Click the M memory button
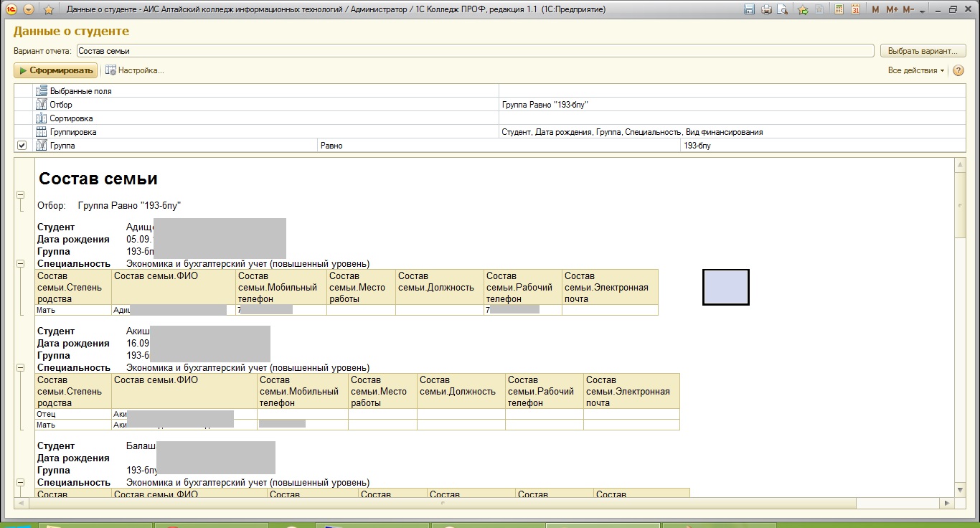Image resolution: width=980 pixels, height=528 pixels. (875, 9)
